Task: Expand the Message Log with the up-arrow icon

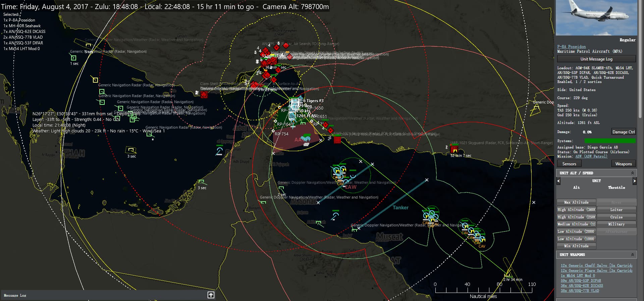Action: (211, 295)
